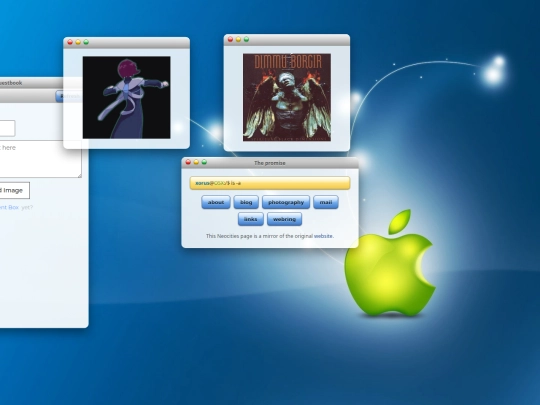Focus the guestbook message text area
The image size is (540, 405).
(41, 159)
